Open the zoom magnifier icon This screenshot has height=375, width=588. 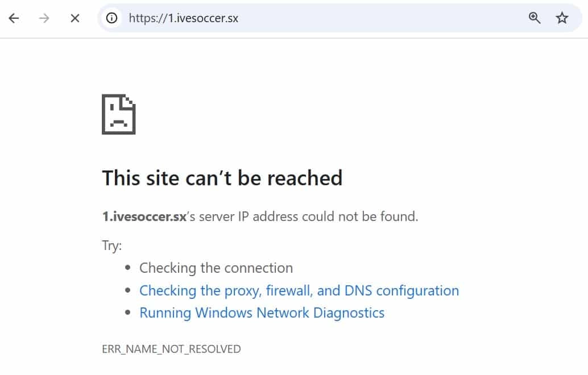(x=535, y=18)
